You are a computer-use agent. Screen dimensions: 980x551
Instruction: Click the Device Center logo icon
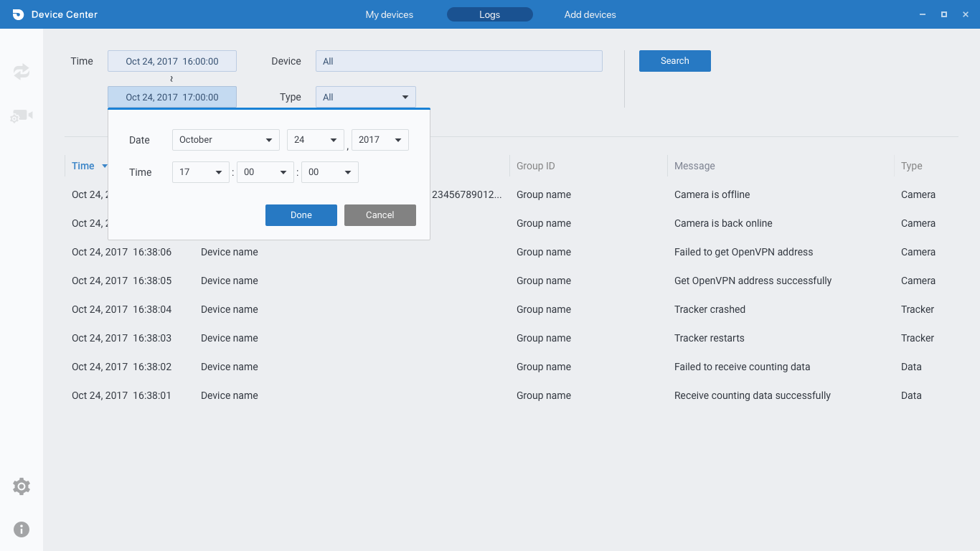[x=18, y=14]
